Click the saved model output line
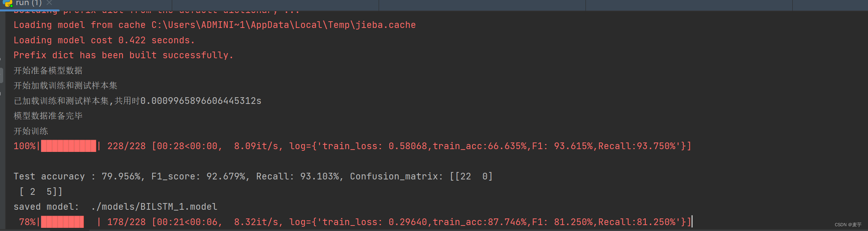The image size is (868, 231). (x=47, y=207)
